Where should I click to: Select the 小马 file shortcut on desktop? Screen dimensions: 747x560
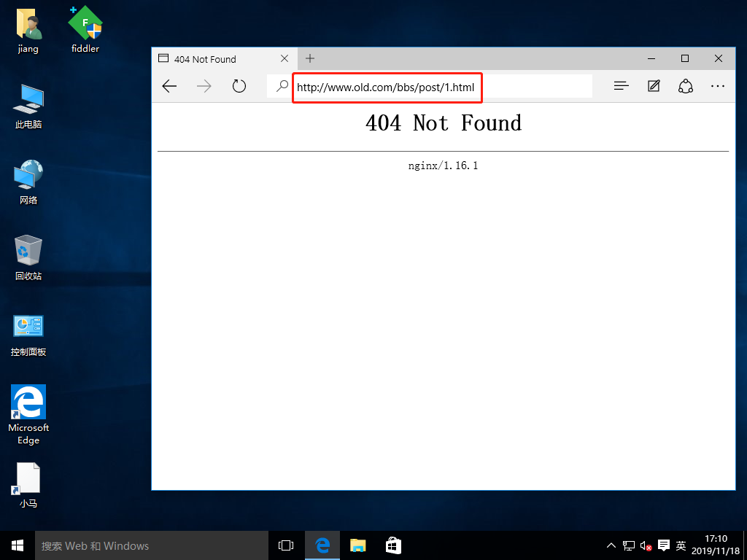pos(28,485)
